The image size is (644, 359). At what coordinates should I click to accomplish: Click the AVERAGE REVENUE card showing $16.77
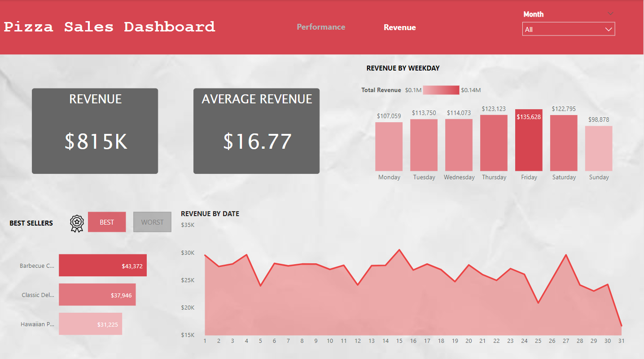(x=256, y=131)
